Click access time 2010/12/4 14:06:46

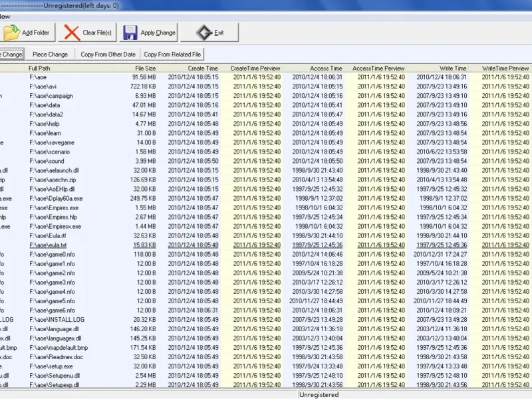pos(317,255)
